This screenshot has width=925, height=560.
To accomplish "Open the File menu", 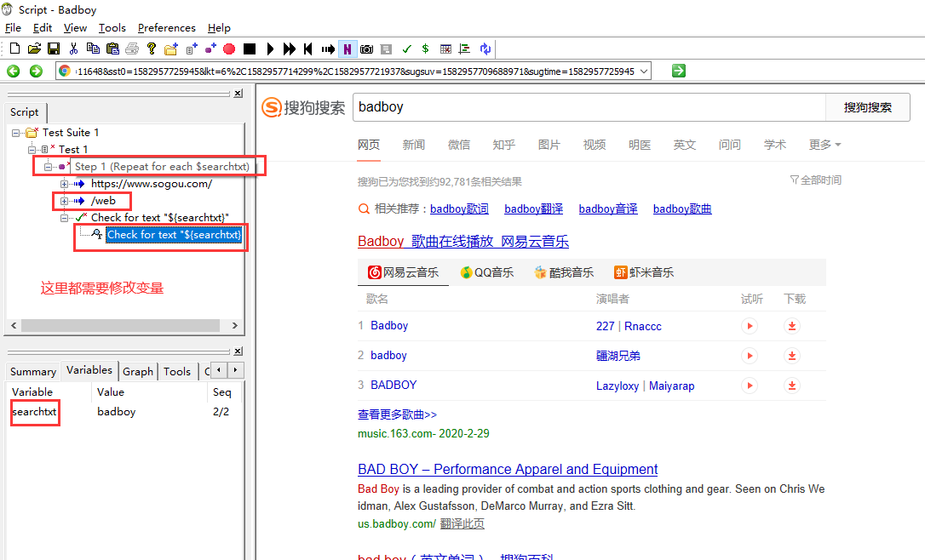I will 13,28.
